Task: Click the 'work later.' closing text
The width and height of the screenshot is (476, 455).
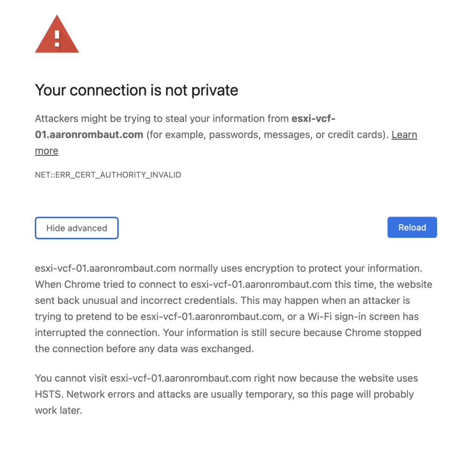Action: click(58, 411)
